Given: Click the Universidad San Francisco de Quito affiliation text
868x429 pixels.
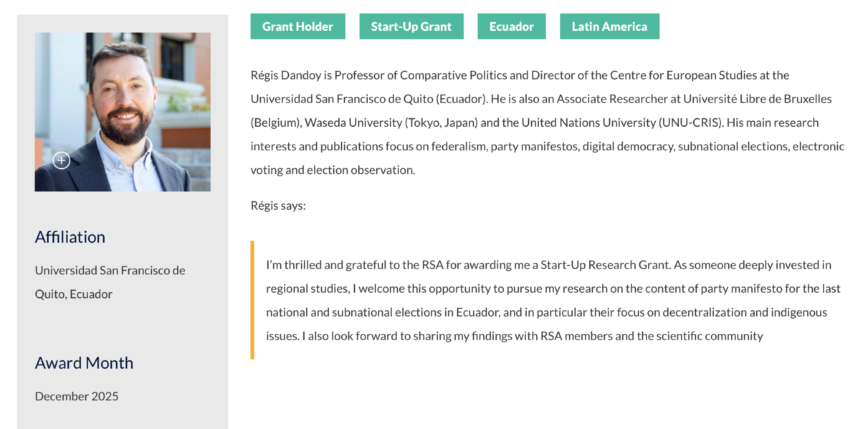Looking at the screenshot, I should click(x=110, y=282).
